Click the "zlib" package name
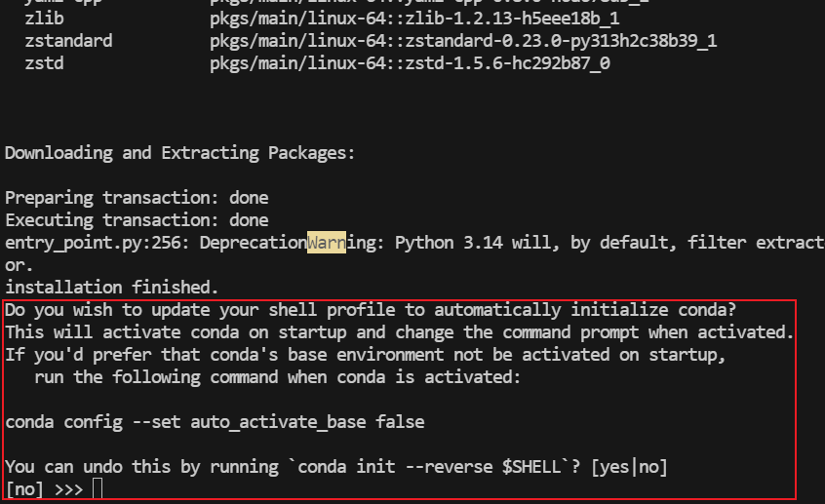Screen dimensions: 825x504 [44, 19]
